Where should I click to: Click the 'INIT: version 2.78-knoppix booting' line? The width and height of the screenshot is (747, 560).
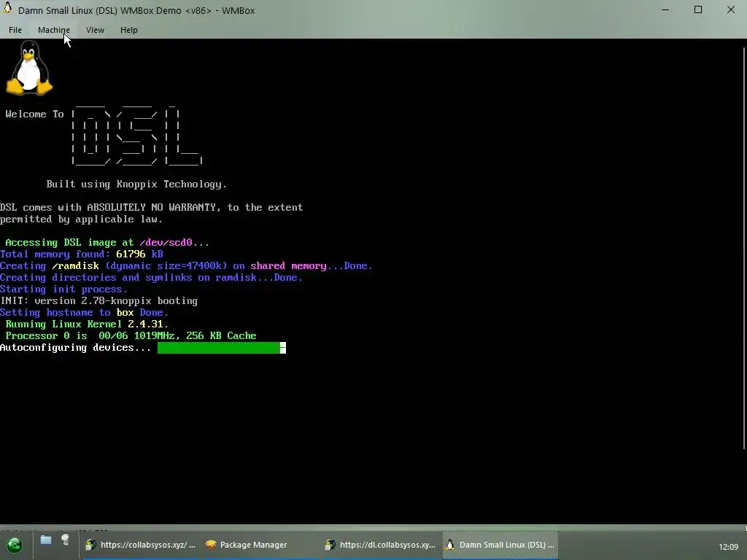pos(98,301)
